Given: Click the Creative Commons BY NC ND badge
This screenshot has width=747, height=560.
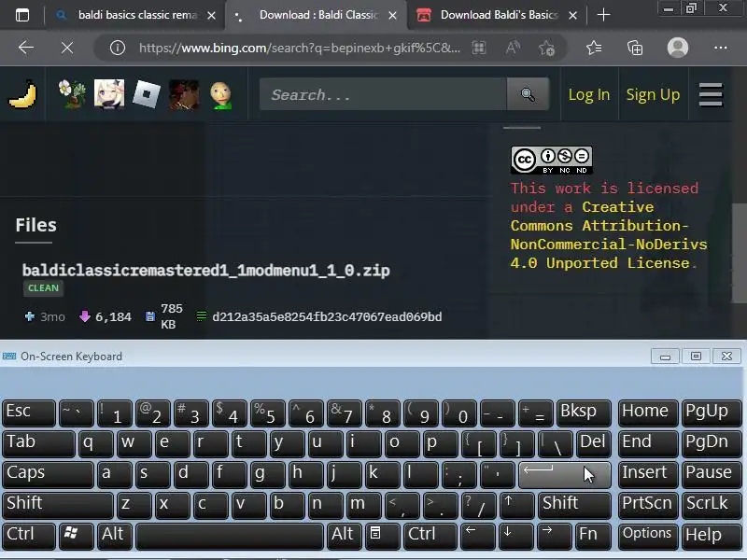Looking at the screenshot, I should click(552, 160).
